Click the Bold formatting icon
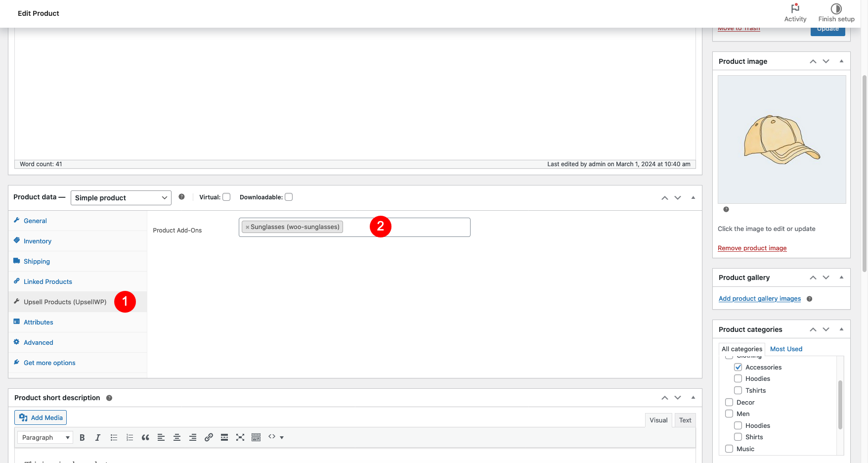868x463 pixels. click(82, 437)
